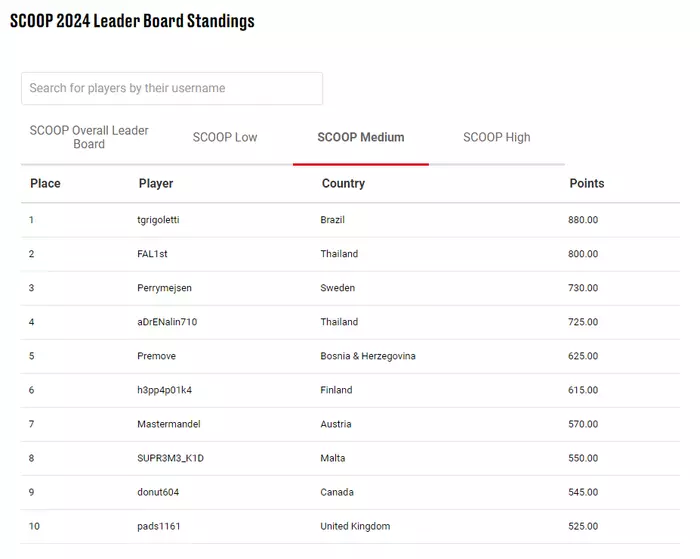Open the SCOOP Low tab

click(225, 137)
